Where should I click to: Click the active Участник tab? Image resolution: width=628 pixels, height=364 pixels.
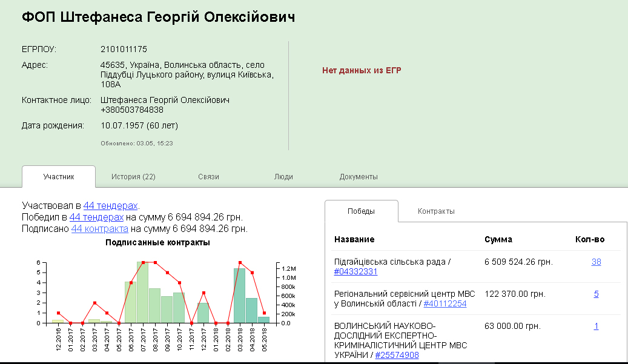[x=59, y=177]
